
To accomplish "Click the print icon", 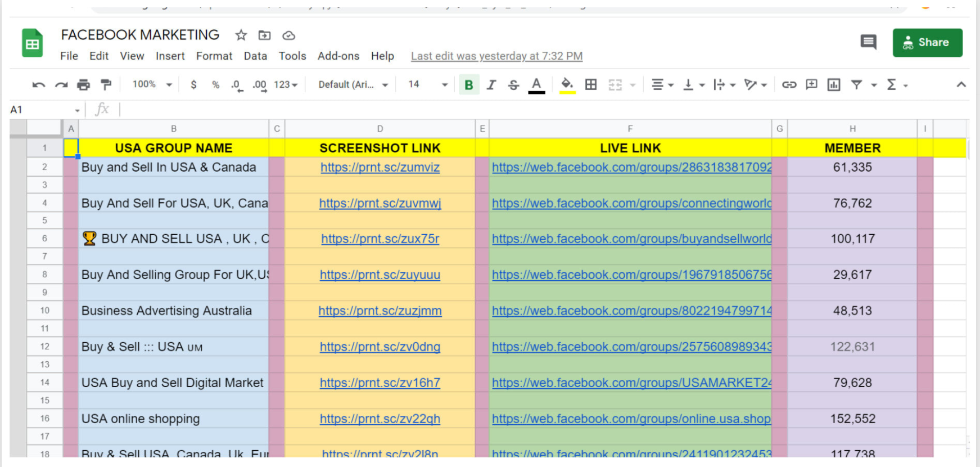I will 83,85.
